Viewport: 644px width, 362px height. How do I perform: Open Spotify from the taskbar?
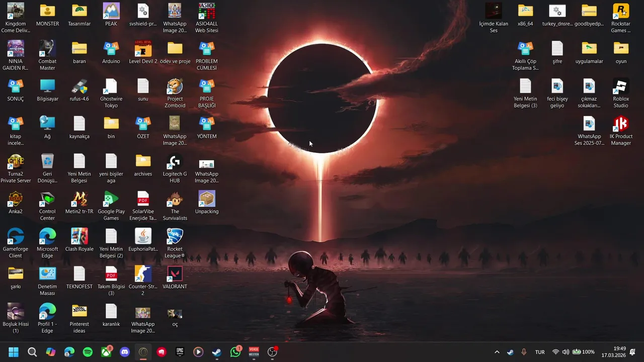pos(88,352)
